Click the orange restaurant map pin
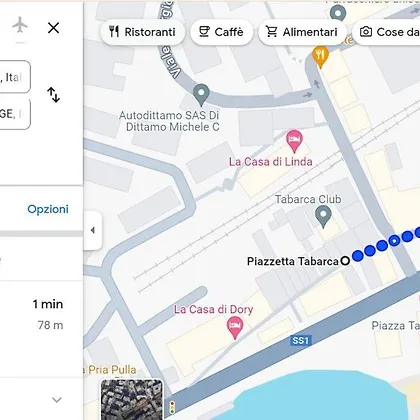The image size is (420, 420). (x=320, y=56)
